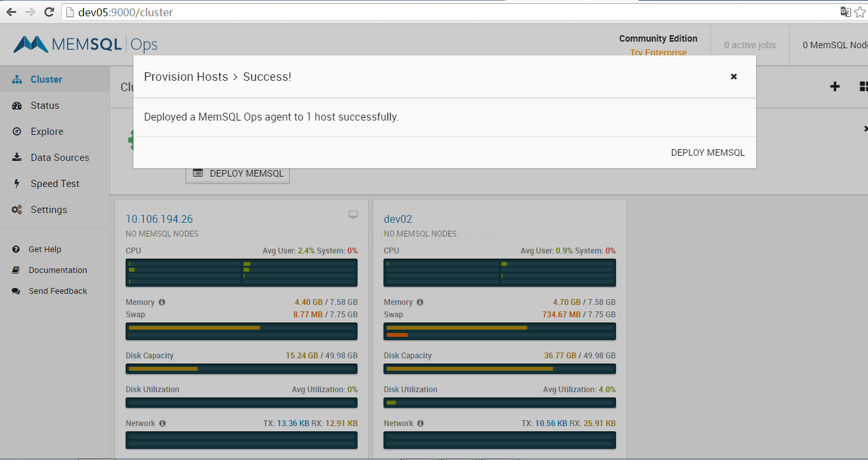Open Speed Test sidebar page
868x460 pixels.
[x=55, y=184]
